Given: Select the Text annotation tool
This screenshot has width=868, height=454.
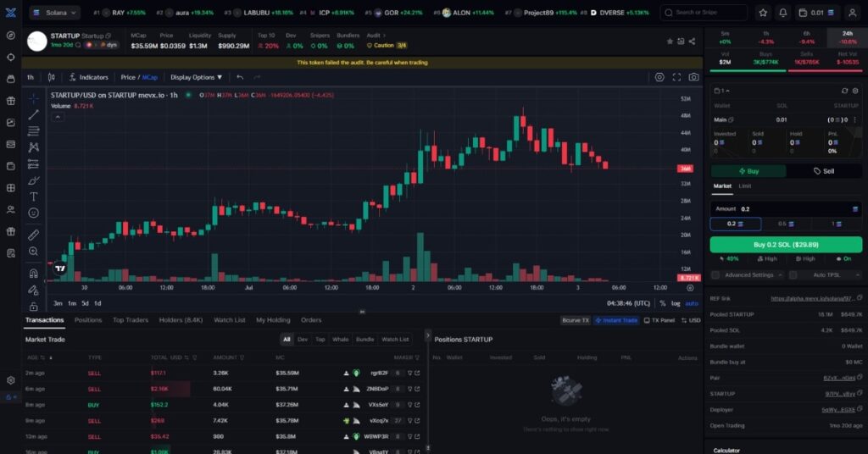Looking at the screenshot, I should tap(34, 197).
